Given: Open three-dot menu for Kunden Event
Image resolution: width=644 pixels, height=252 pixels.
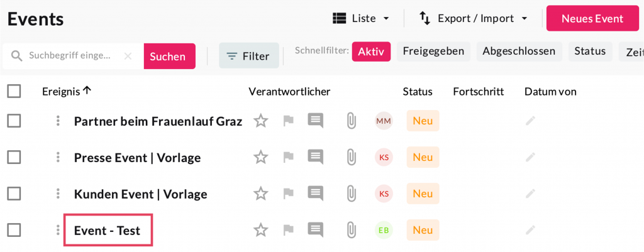Looking at the screenshot, I should click(x=58, y=194).
